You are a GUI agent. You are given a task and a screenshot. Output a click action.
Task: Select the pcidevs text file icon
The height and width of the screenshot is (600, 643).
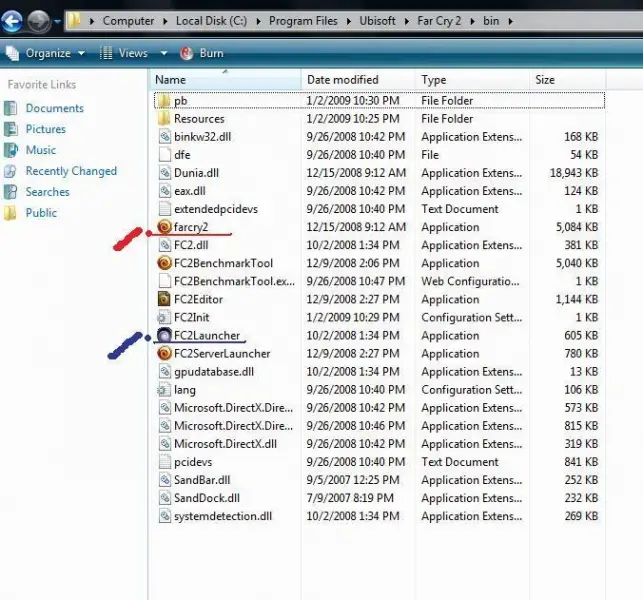point(164,462)
